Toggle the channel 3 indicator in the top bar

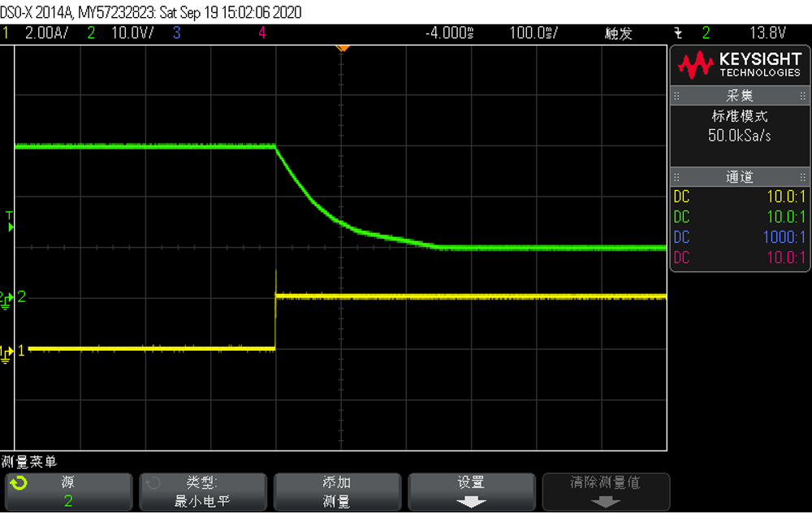(x=176, y=33)
